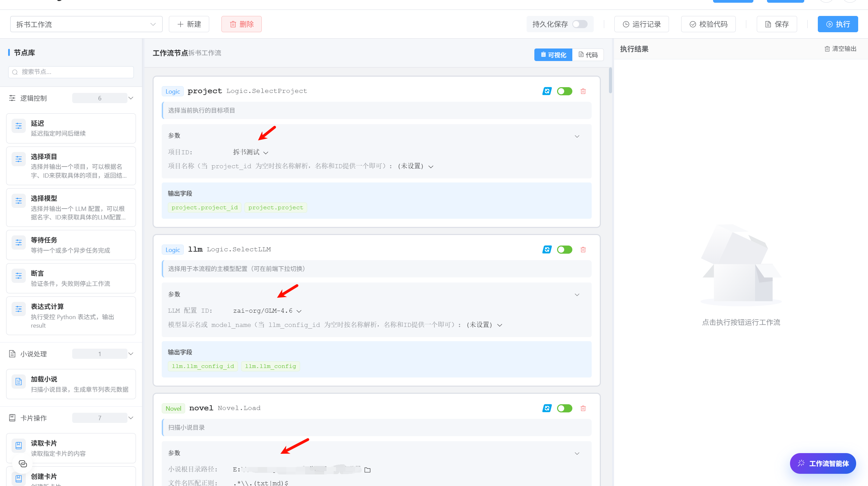Viewport: 868px width, 486px height.
Task: Click the refresh icon on project node
Action: [x=547, y=91]
